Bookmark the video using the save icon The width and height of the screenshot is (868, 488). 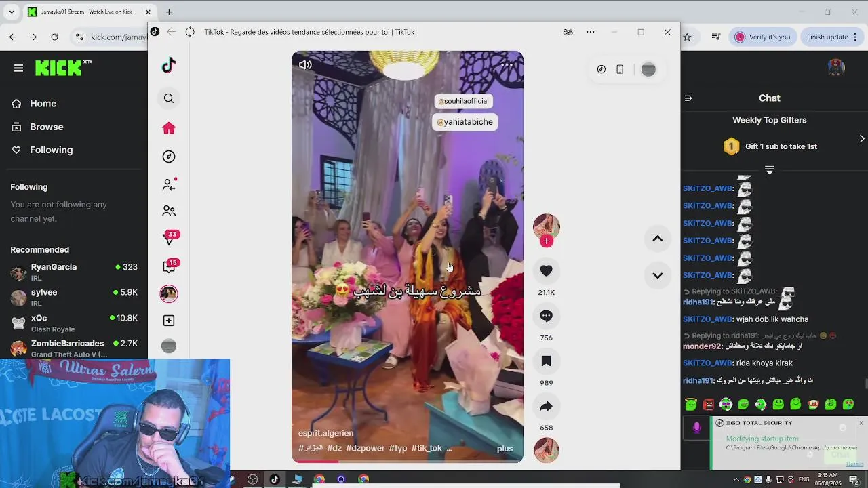click(x=546, y=361)
